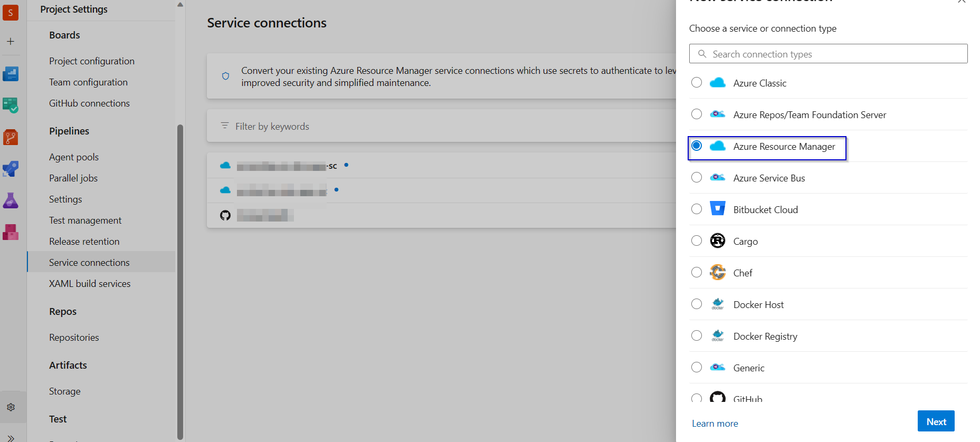Select the Bitbucket Cloud radio button
The width and height of the screenshot is (980, 442).
[697, 209]
